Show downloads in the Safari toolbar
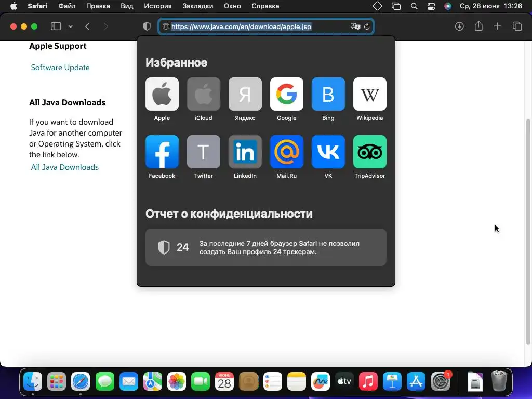532x399 pixels. coord(459,26)
